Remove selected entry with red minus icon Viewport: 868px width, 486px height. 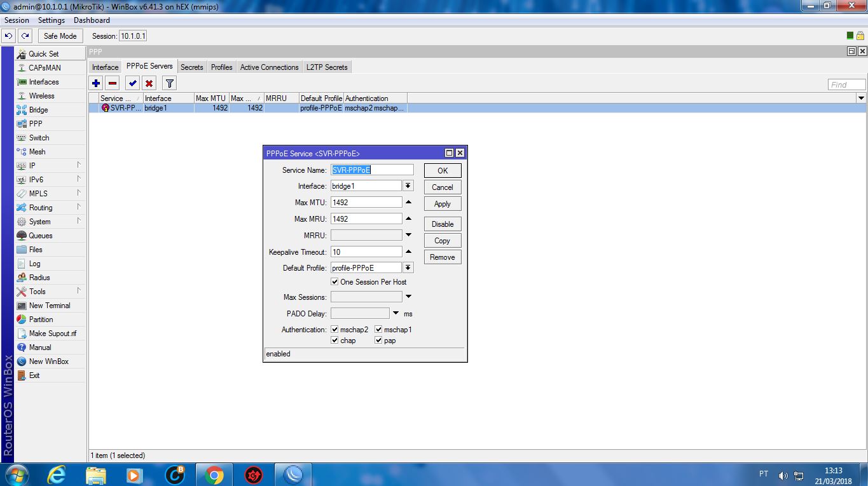pos(113,83)
